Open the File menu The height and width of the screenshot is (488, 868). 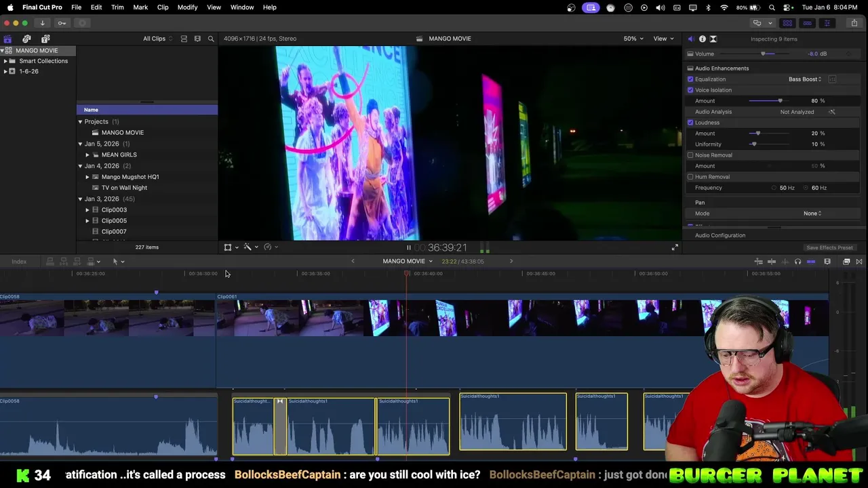[76, 7]
